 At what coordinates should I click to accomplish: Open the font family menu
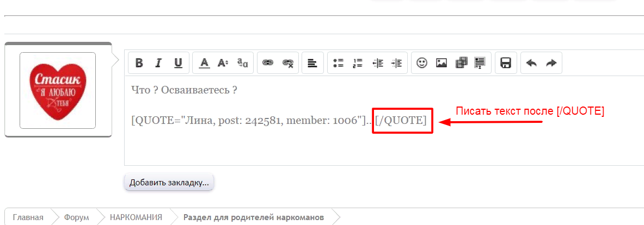(243, 62)
